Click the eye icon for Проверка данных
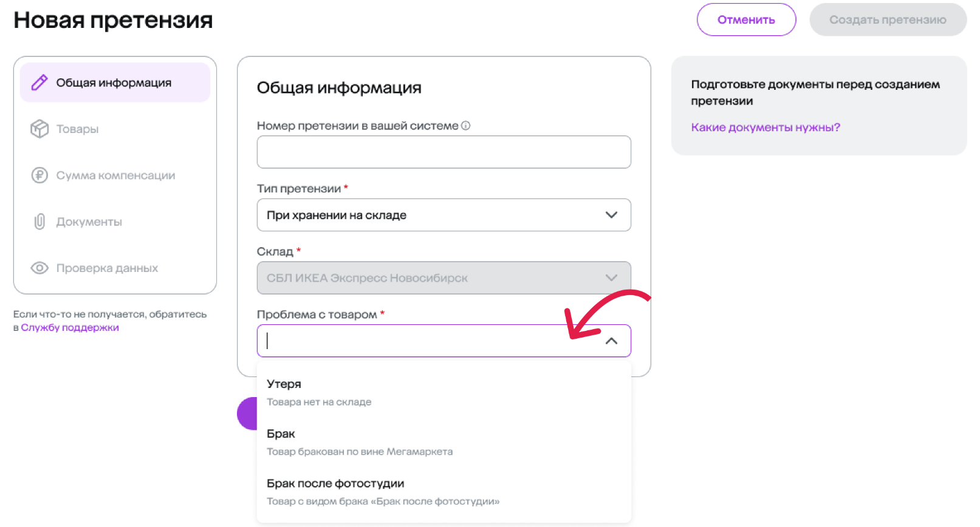Screen dimensions: 980x527 coord(39,268)
